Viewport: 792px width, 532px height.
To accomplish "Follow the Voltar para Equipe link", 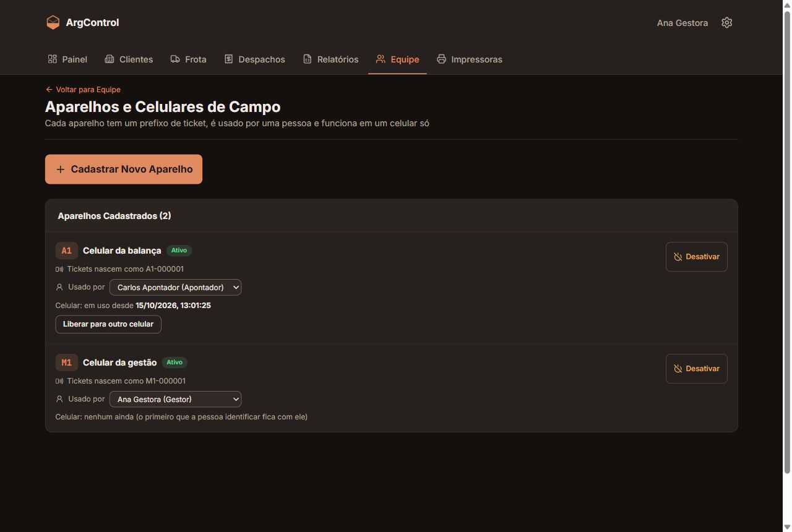I will coord(83,90).
